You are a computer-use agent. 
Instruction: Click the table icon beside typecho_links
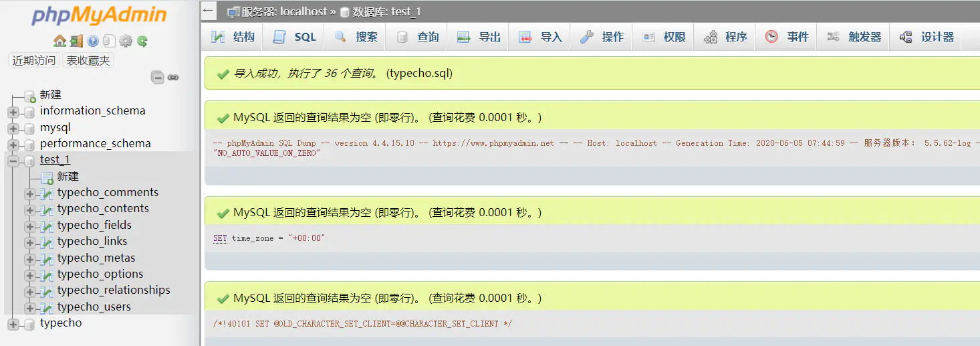[x=47, y=242]
